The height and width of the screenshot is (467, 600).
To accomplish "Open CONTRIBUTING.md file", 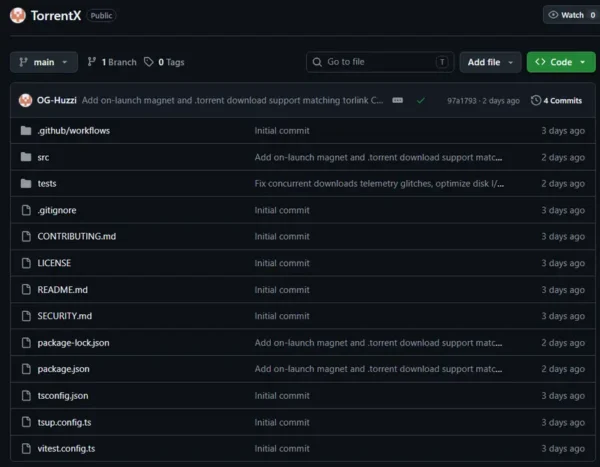I will tap(77, 237).
